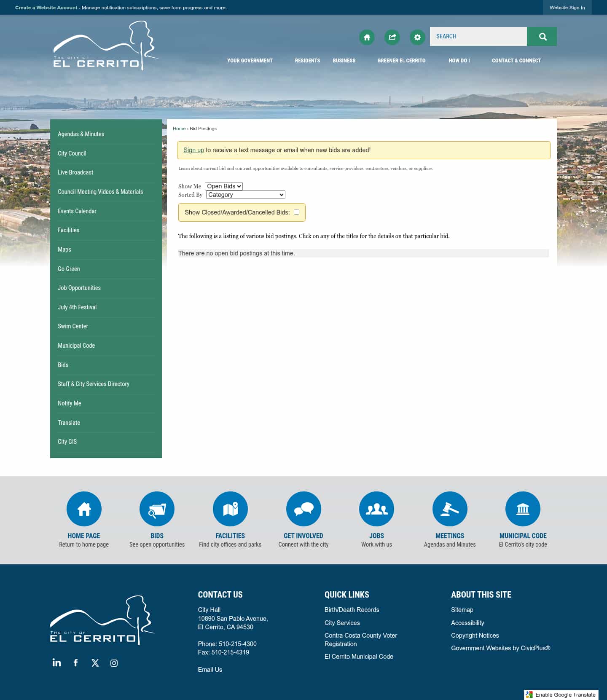Screen dimensions: 607x700
Task: Open the Facilities map icon
Action: (x=230, y=509)
